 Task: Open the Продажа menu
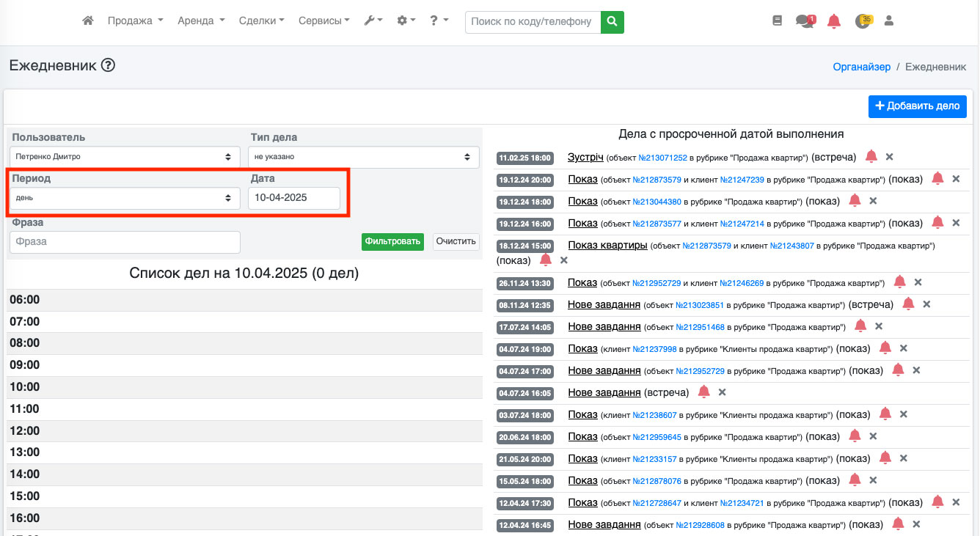(x=135, y=21)
